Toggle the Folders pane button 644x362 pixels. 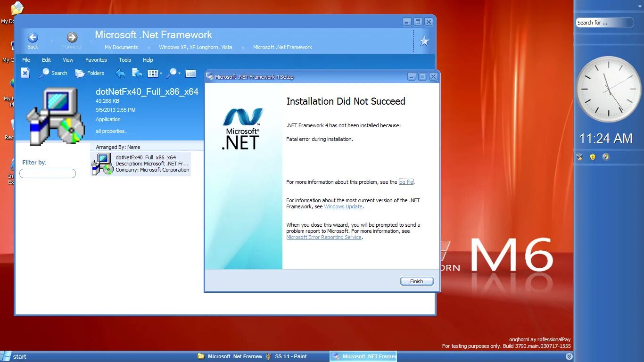click(90, 73)
